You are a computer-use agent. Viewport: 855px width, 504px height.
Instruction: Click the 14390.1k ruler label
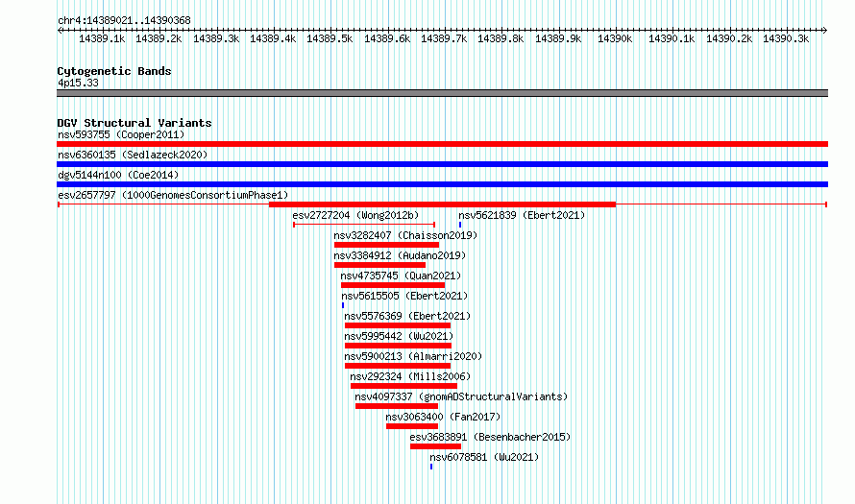672,38
